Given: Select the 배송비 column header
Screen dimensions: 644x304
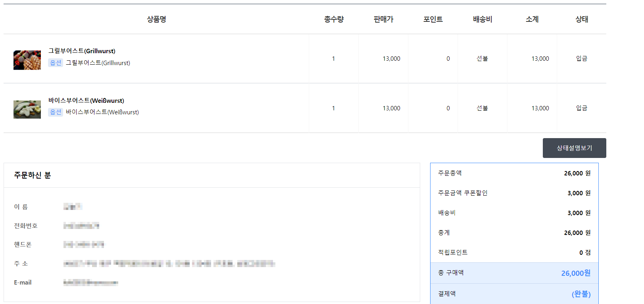Looking at the screenshot, I should pyautogui.click(x=483, y=19).
